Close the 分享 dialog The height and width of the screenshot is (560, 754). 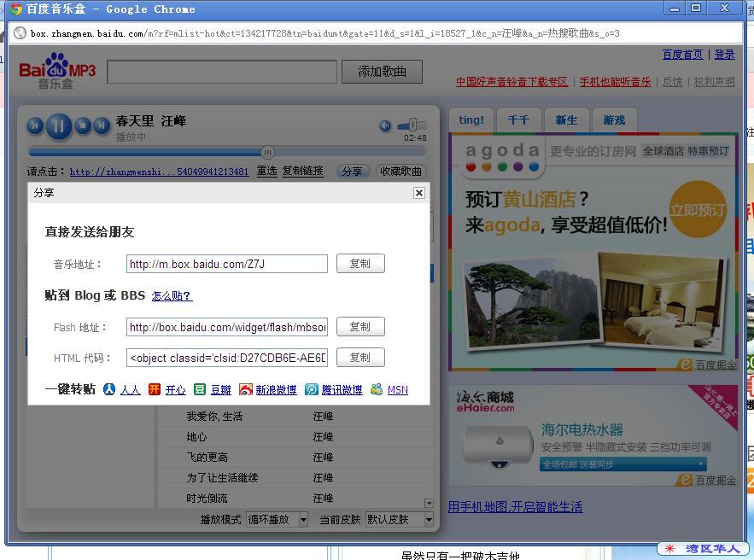click(x=419, y=193)
